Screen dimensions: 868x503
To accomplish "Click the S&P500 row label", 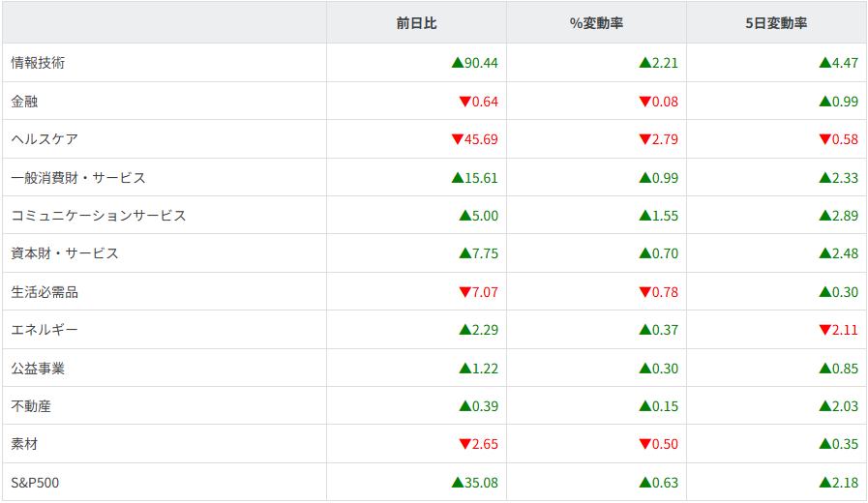I will [x=35, y=483].
